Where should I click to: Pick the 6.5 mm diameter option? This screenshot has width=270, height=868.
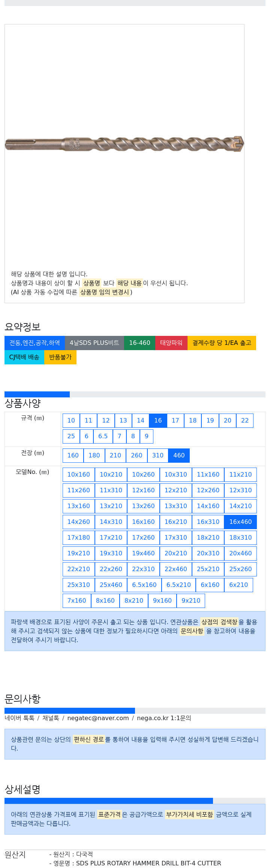(103, 436)
